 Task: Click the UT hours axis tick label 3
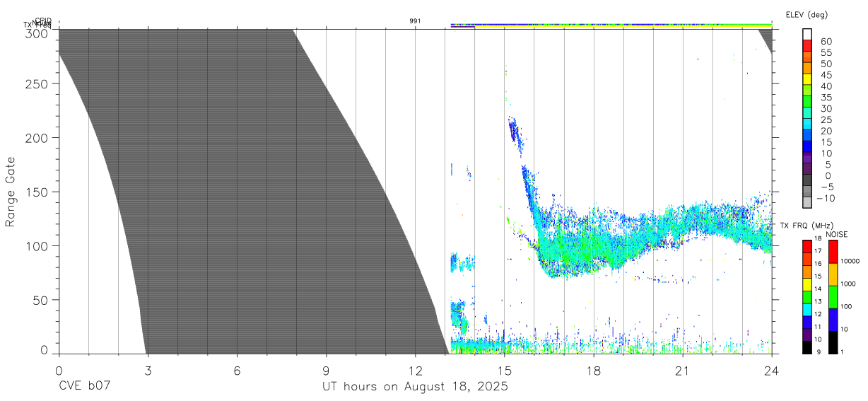pos(148,370)
